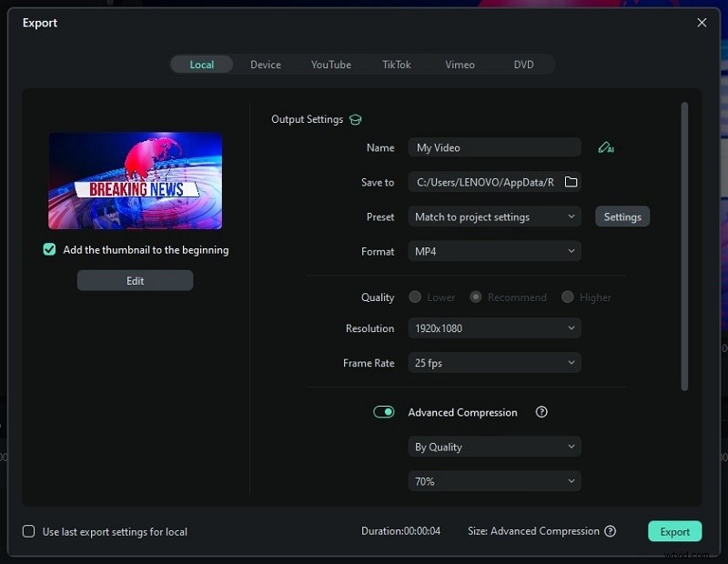The width and height of the screenshot is (728, 564).
Task: Click the My Video name input field
Action: [494, 146]
